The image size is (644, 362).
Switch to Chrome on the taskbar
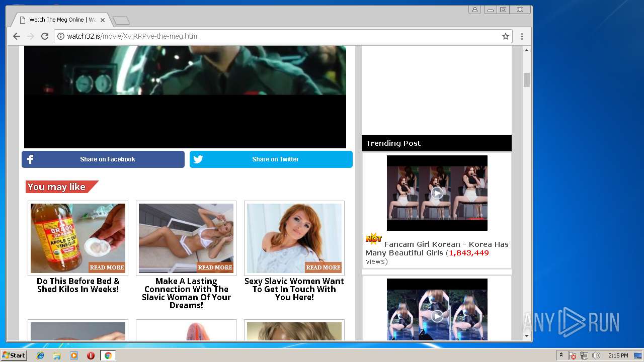(108, 355)
